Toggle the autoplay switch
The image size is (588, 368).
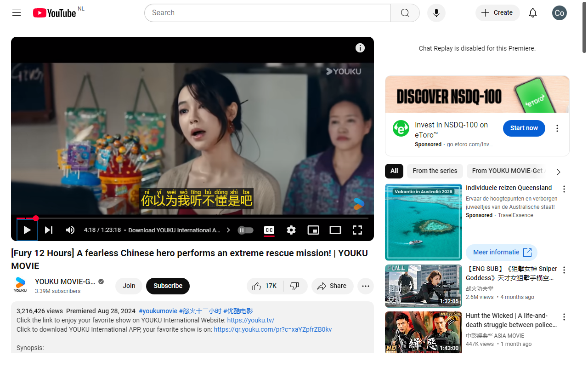click(246, 230)
